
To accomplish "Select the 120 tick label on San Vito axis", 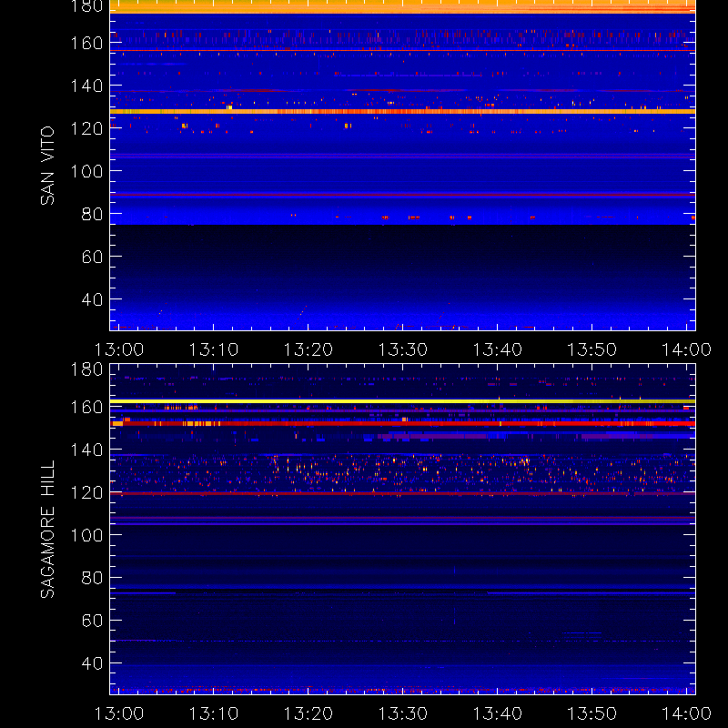I will pyautogui.click(x=86, y=128).
